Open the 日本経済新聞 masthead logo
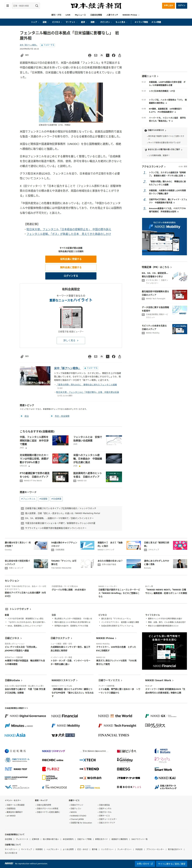Screen dimensions: 192x868 (96, 6)
